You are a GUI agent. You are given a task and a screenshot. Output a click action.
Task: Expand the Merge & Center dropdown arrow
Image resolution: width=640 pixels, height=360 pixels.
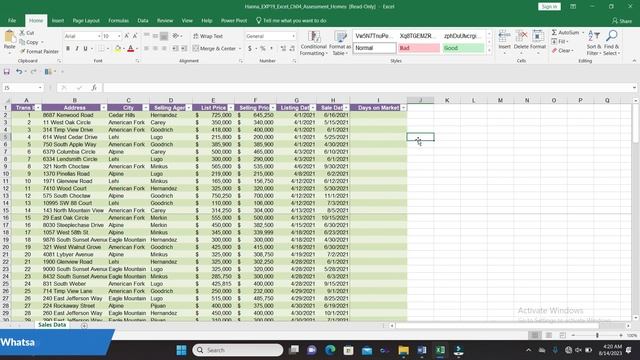[x=240, y=49]
